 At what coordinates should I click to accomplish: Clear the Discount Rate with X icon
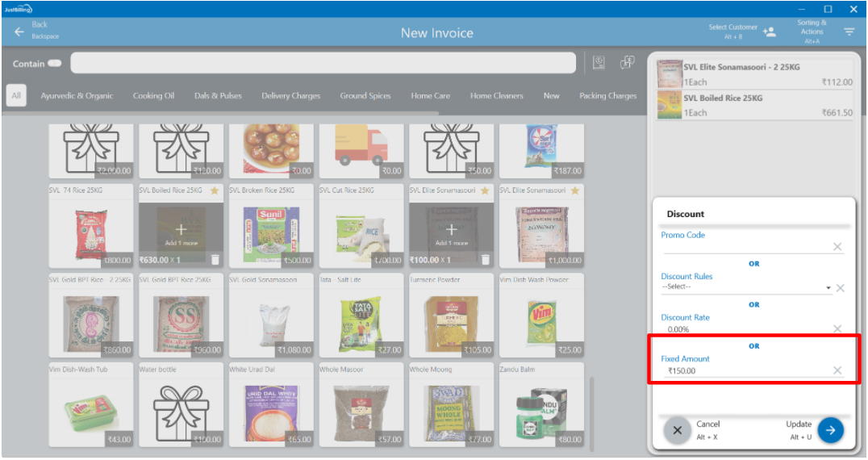click(x=837, y=329)
